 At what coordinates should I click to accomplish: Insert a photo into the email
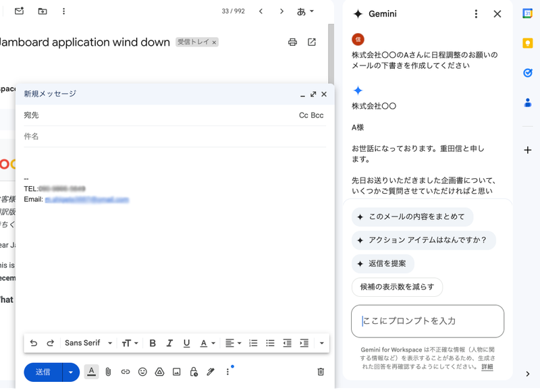[x=177, y=372]
